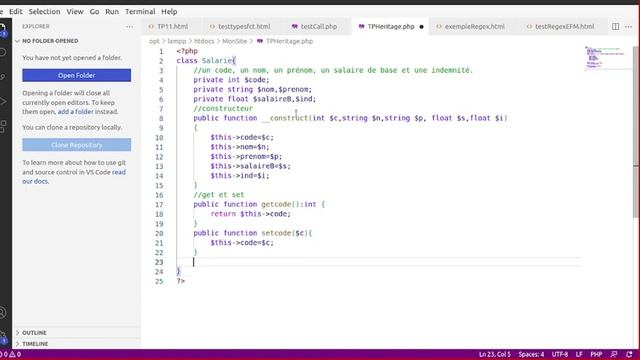Click the feedback icon in status bar
Screen dimensions: 640x360
pos(614,354)
